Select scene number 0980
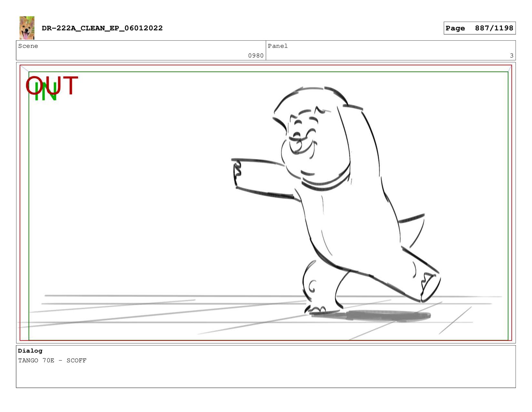Viewport: 532px width, 412px height. point(256,56)
